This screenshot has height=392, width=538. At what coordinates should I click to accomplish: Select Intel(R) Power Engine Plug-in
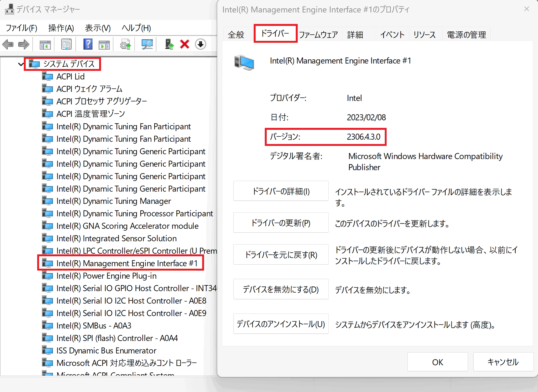[x=106, y=276]
